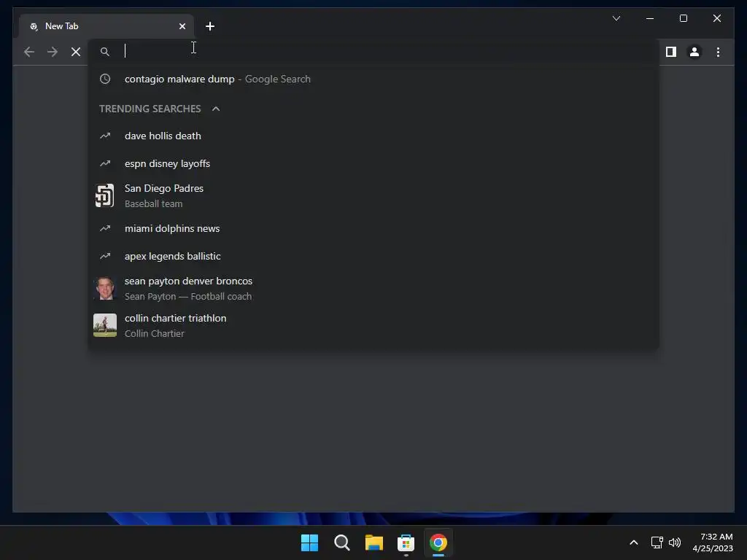Select the collin chartier triathlon suggestion
This screenshot has width=747, height=560.
point(374,326)
